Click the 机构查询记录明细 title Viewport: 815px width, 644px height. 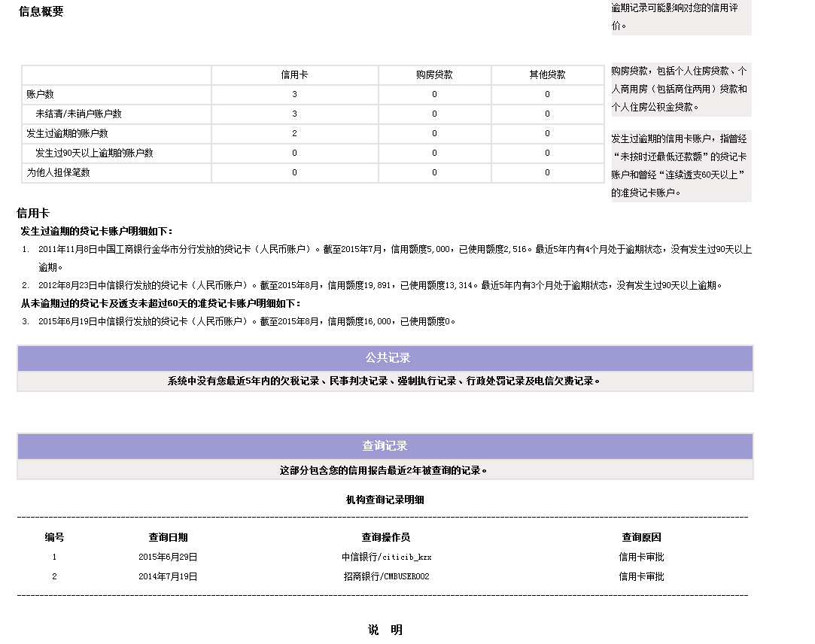[x=385, y=500]
